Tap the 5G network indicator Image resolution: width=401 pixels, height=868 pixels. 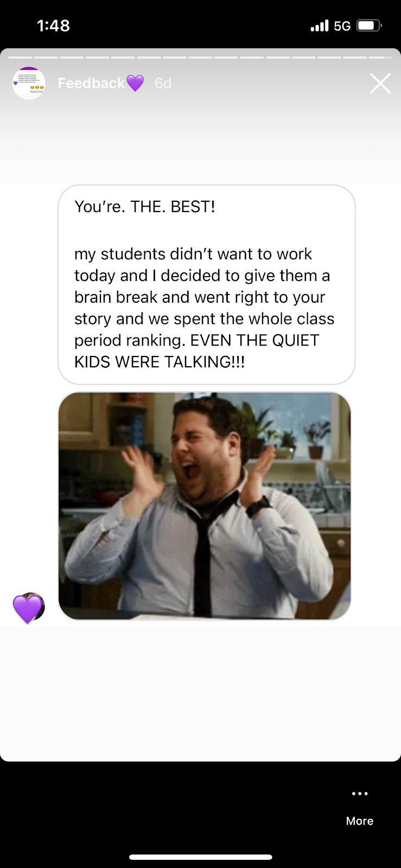342,25
